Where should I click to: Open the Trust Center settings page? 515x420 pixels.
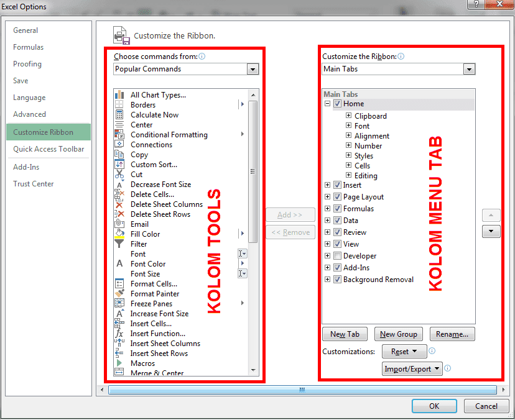point(32,183)
